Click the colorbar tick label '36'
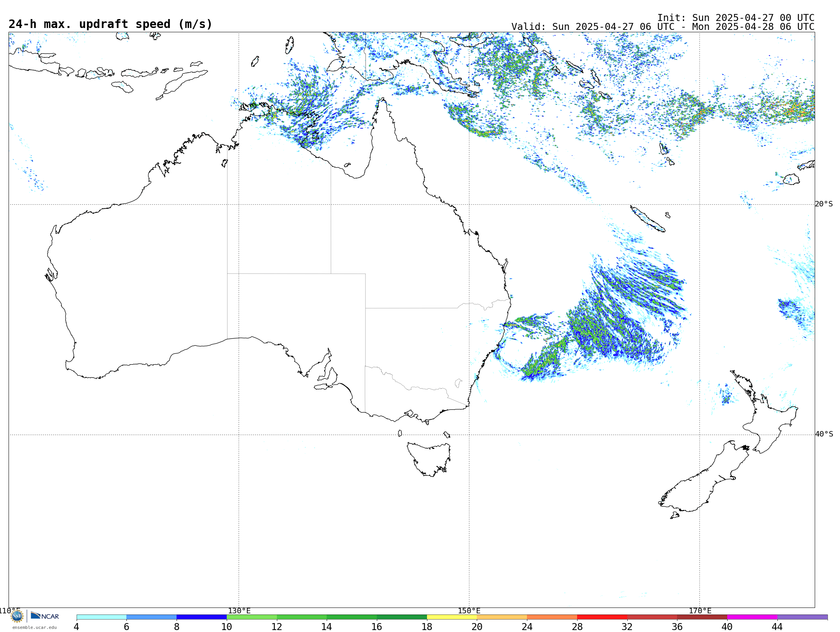The width and height of the screenshot is (840, 632). click(677, 627)
